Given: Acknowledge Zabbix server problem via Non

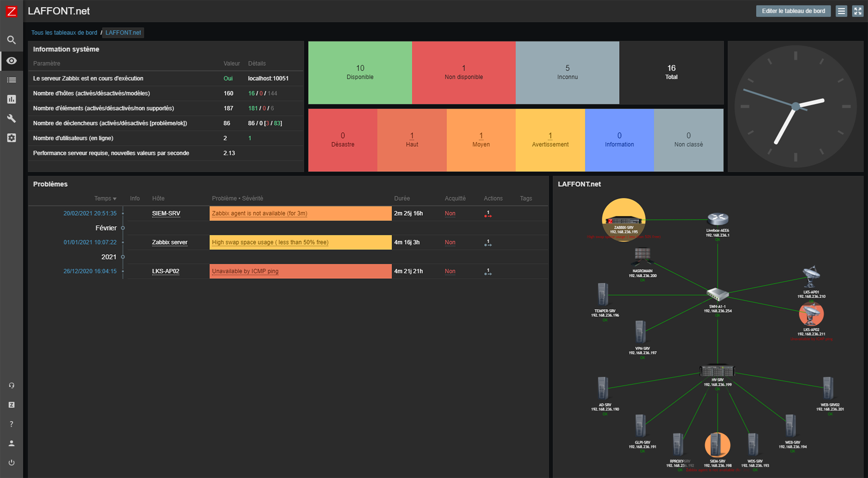Looking at the screenshot, I should [450, 242].
